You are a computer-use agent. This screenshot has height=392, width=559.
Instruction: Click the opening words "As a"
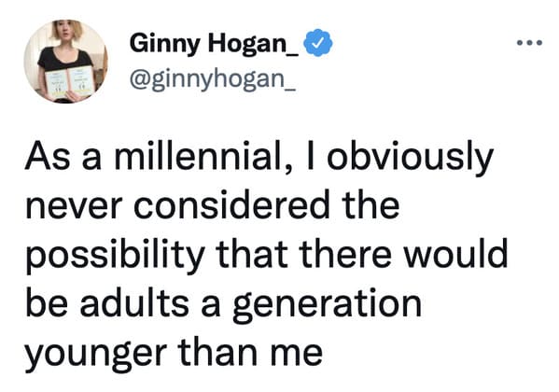(63, 156)
